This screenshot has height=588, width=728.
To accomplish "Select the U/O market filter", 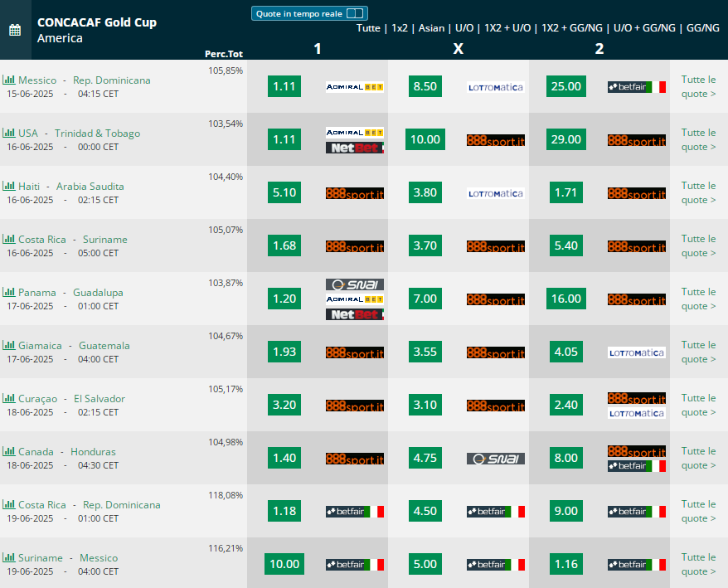I will 464,28.
